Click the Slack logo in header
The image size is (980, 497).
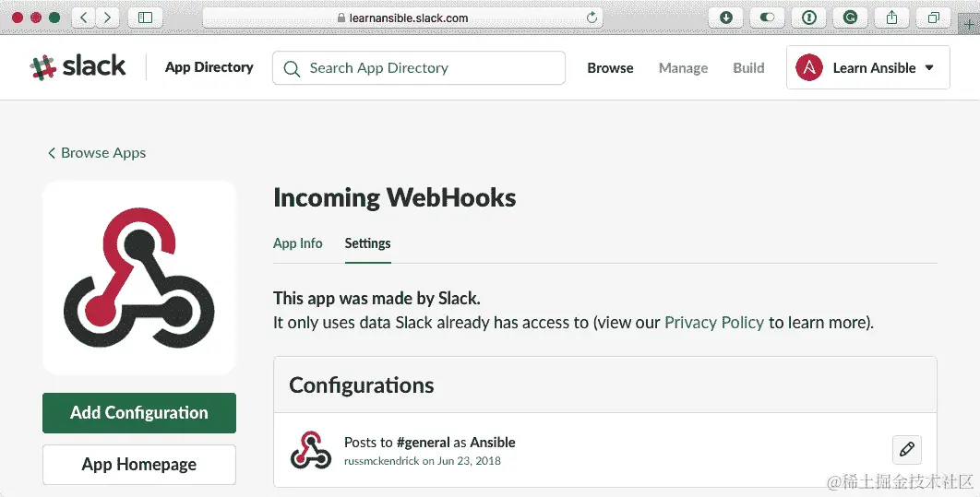(x=78, y=67)
